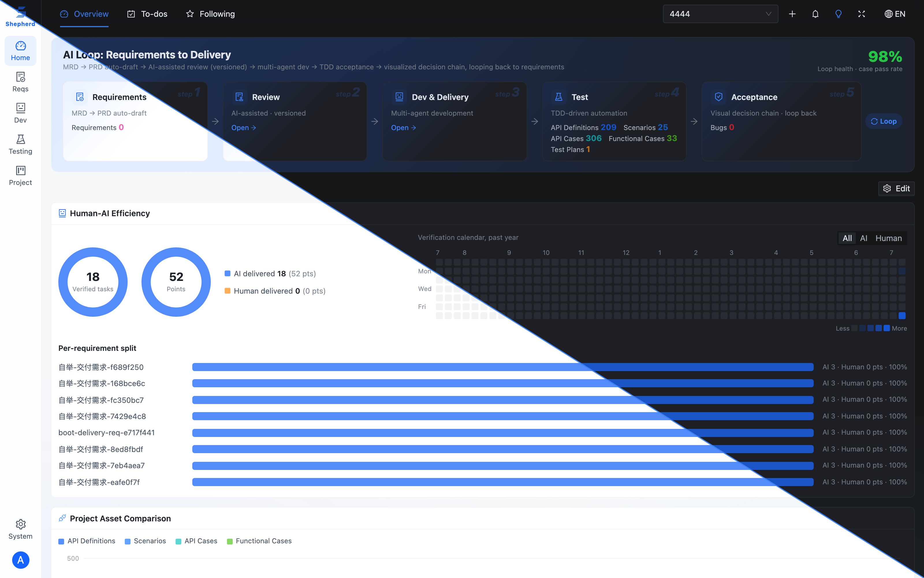Click requirement 自举-交付需求-8ed8fbdf
The height and width of the screenshot is (578, 924).
[x=100, y=449]
